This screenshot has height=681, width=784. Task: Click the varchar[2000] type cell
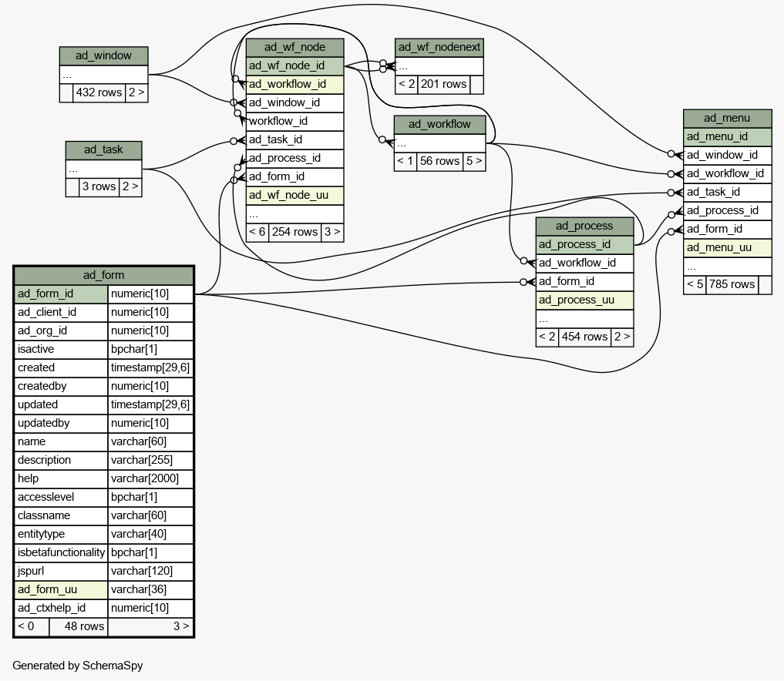tap(150, 478)
